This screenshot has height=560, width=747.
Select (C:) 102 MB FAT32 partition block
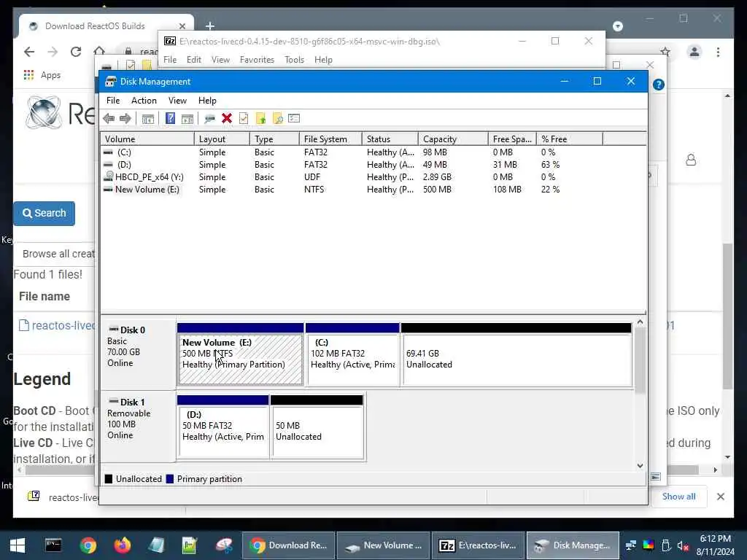point(352,354)
